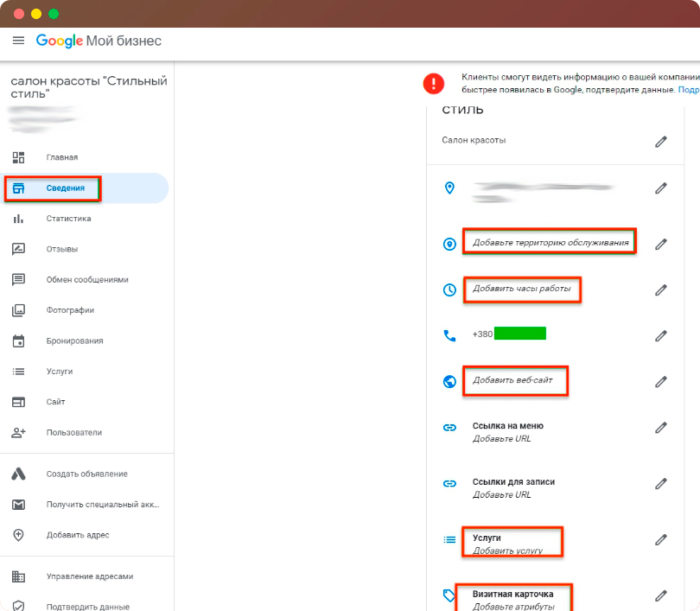Click Получить специальный акк... in sidebar
This screenshot has height=611, width=700.
point(103,505)
